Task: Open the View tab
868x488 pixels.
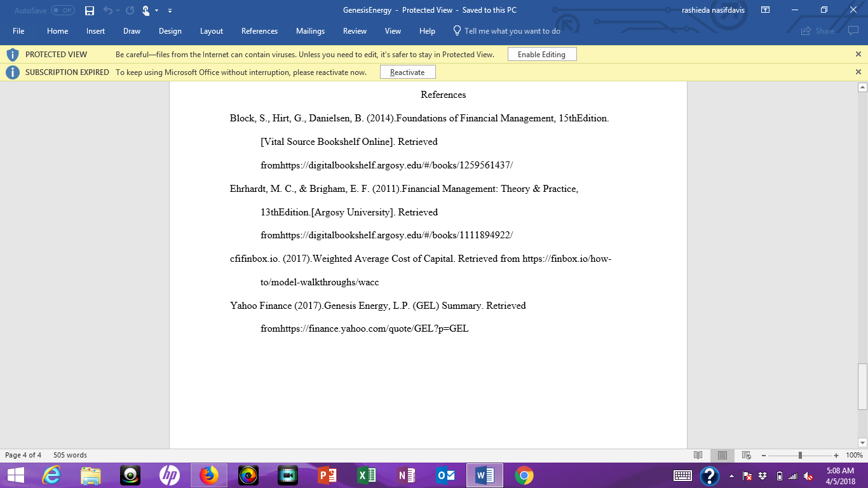Action: coord(393,31)
